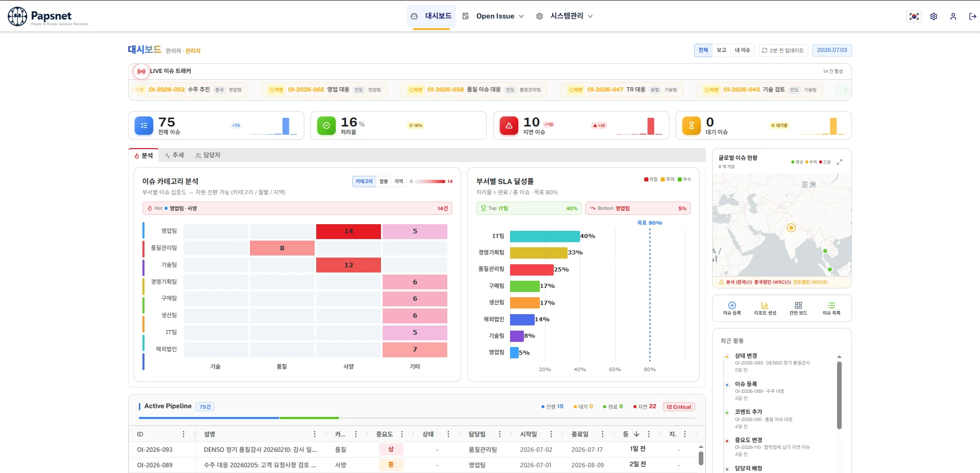Toggle the 주의 legend in SLA chart
The image size is (980, 473).
[667, 179]
